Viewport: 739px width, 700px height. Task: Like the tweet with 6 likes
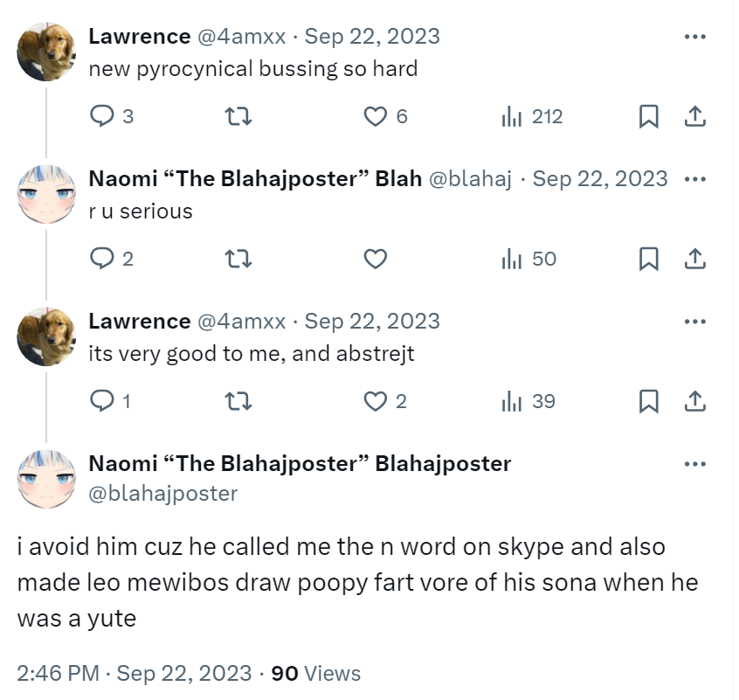pos(375,116)
